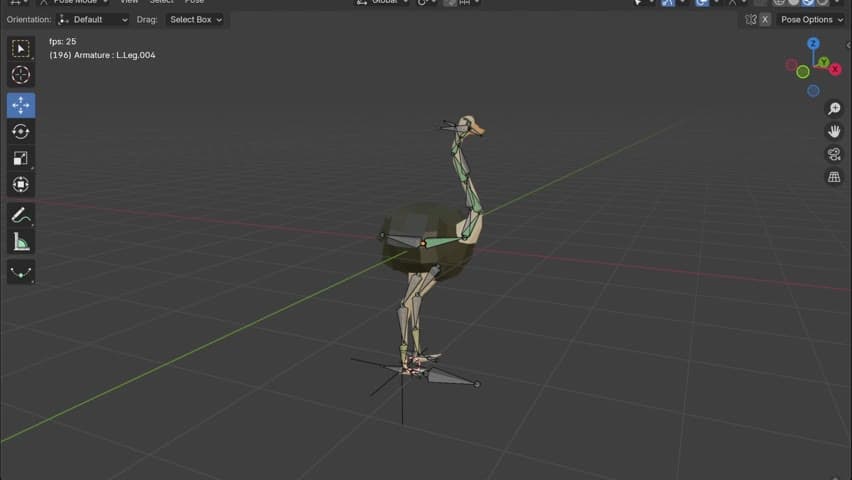
Task: Select the Measure ruler tool
Action: (21, 242)
